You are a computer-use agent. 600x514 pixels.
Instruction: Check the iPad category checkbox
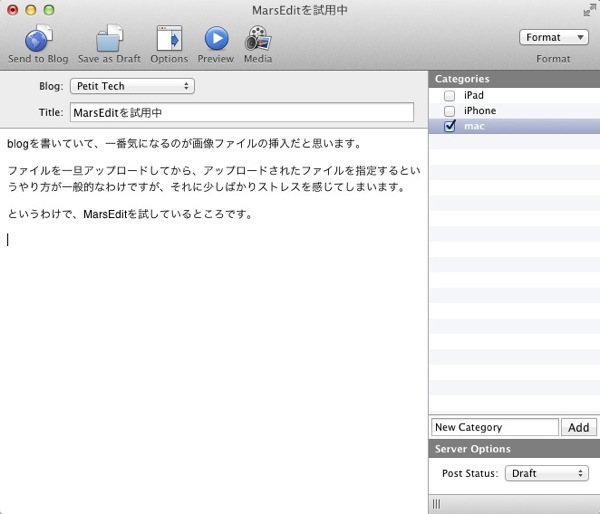click(450, 95)
